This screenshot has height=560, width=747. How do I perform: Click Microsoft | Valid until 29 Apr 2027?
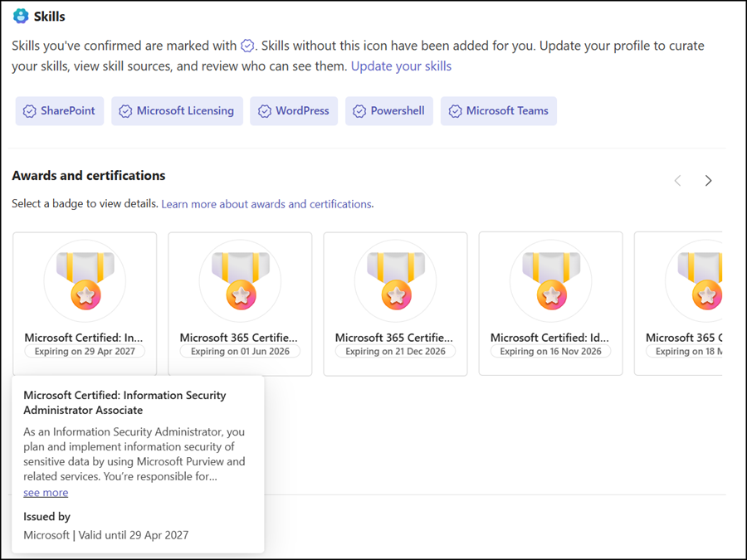pos(105,535)
